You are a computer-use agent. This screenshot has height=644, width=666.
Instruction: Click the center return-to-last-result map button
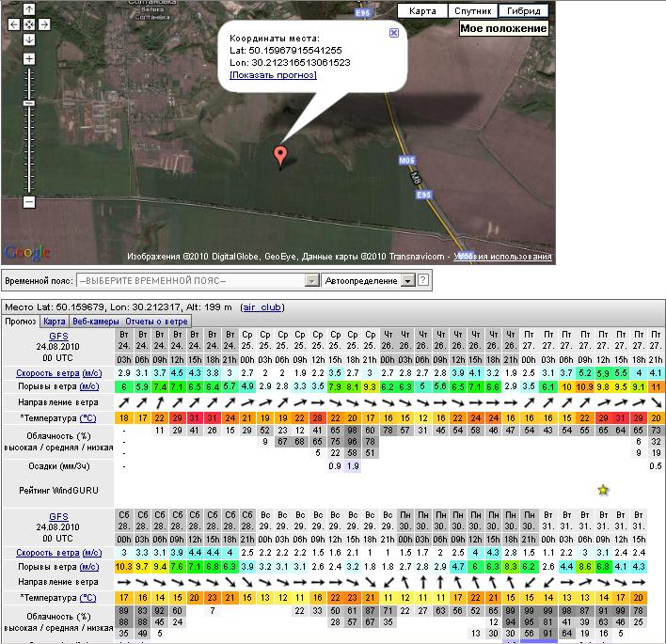(29, 24)
